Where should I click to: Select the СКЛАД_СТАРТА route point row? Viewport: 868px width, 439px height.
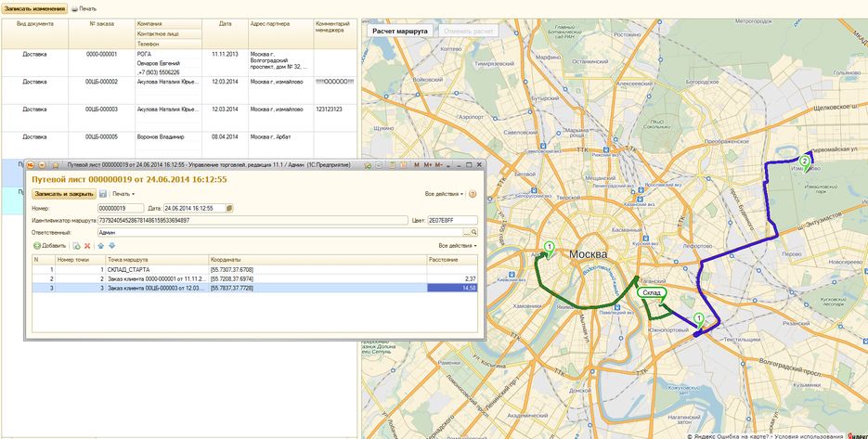254,269
